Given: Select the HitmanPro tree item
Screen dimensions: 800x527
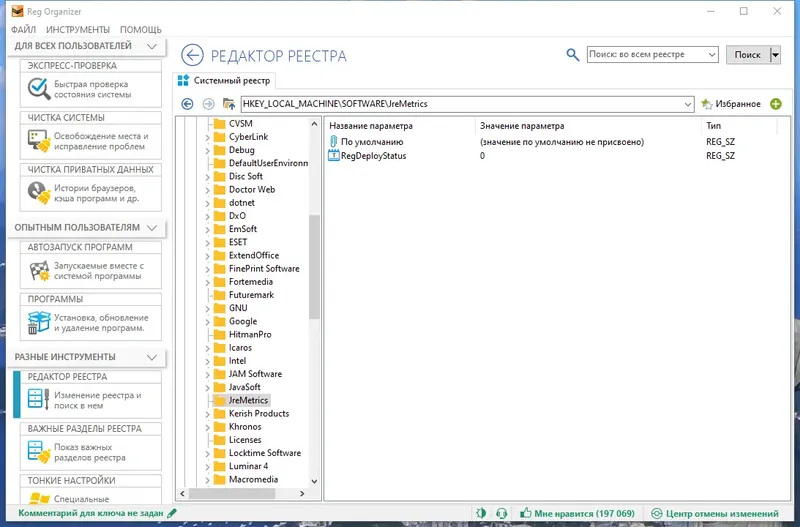Looking at the screenshot, I should [x=250, y=334].
